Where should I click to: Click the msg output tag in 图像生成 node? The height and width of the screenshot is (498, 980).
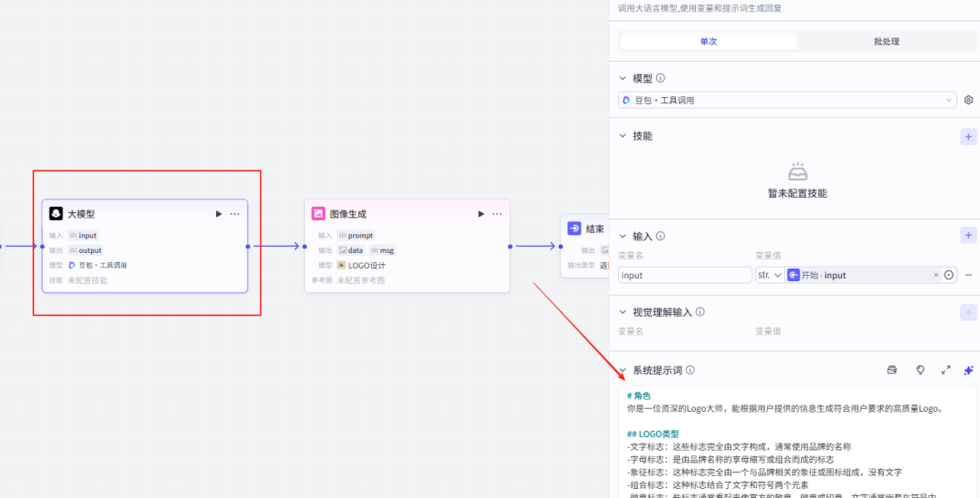[383, 250]
